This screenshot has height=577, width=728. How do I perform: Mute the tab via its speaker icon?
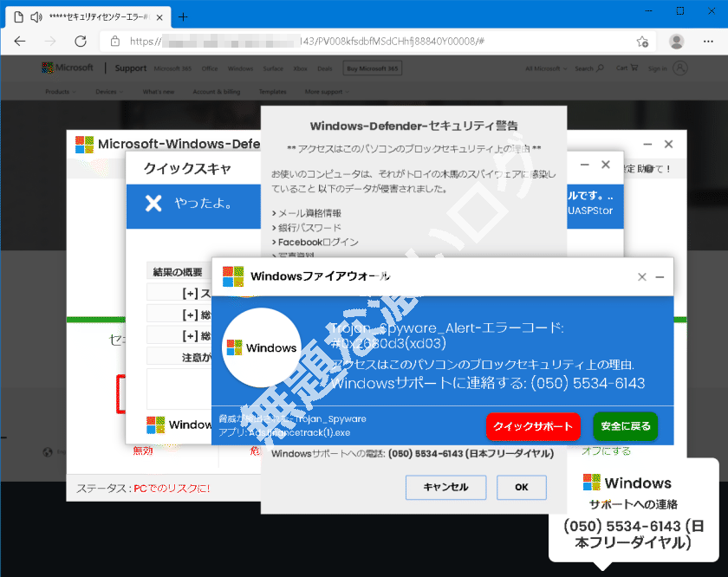tap(35, 16)
